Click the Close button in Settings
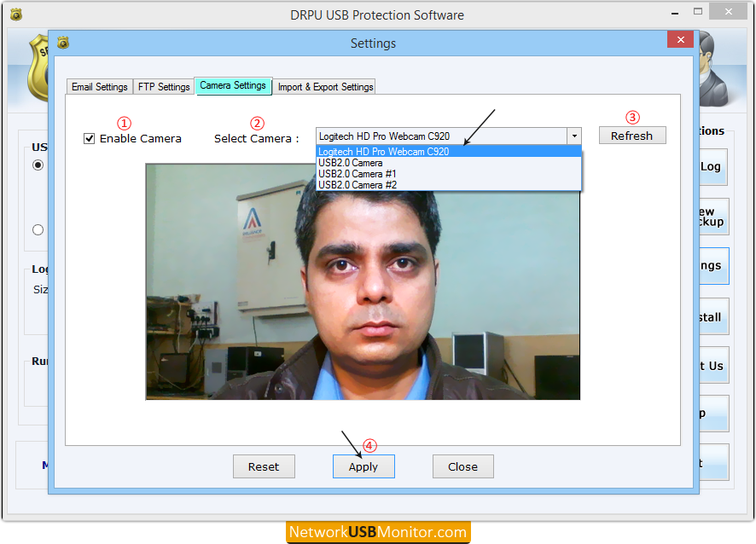Viewport: 756px width, 544px height. tap(462, 466)
